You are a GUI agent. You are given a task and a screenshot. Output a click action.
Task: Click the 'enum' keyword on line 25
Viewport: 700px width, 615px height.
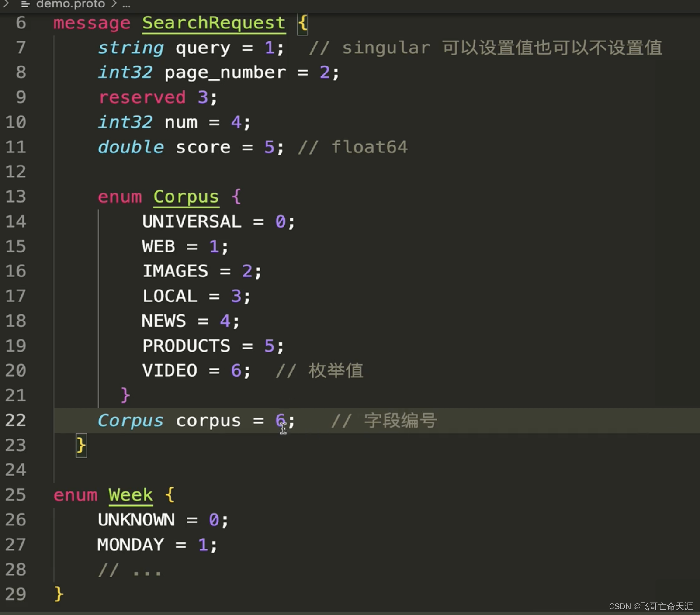pyautogui.click(x=76, y=495)
